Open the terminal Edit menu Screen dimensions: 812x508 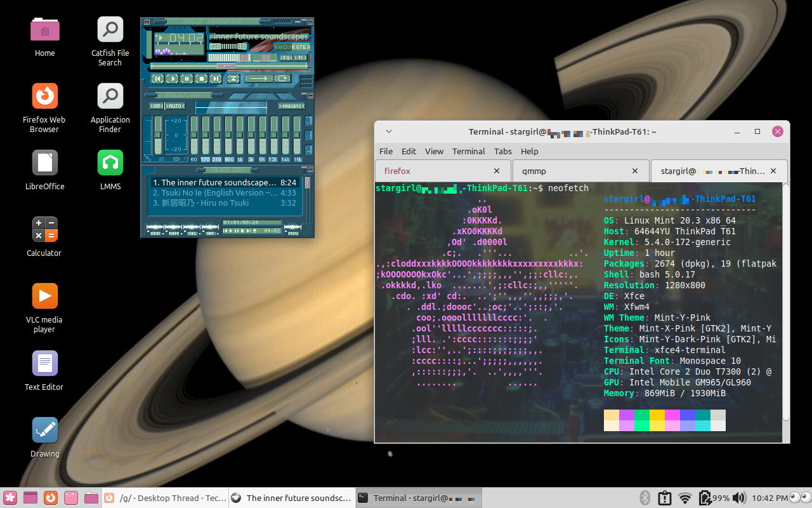(409, 151)
